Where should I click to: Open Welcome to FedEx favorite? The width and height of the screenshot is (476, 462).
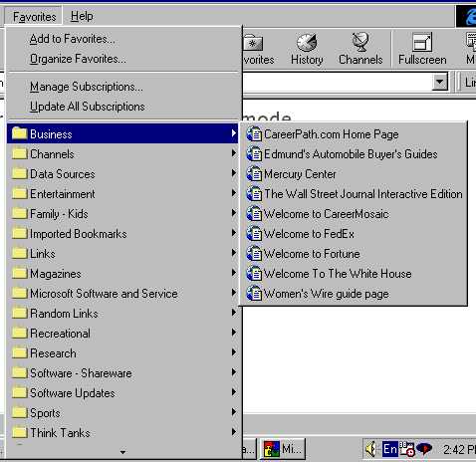coord(354,234)
